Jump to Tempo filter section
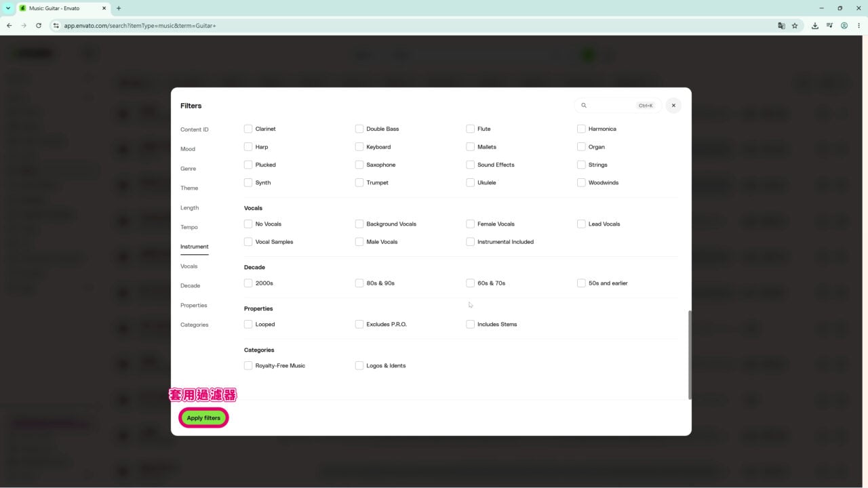This screenshot has height=488, width=868. 189,227
